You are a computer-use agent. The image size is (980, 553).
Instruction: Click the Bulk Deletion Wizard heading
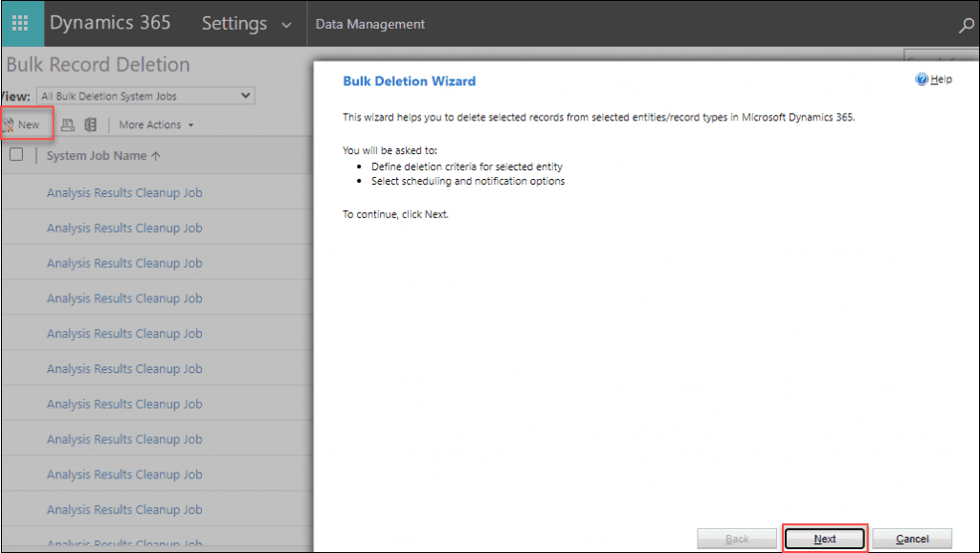click(x=410, y=81)
